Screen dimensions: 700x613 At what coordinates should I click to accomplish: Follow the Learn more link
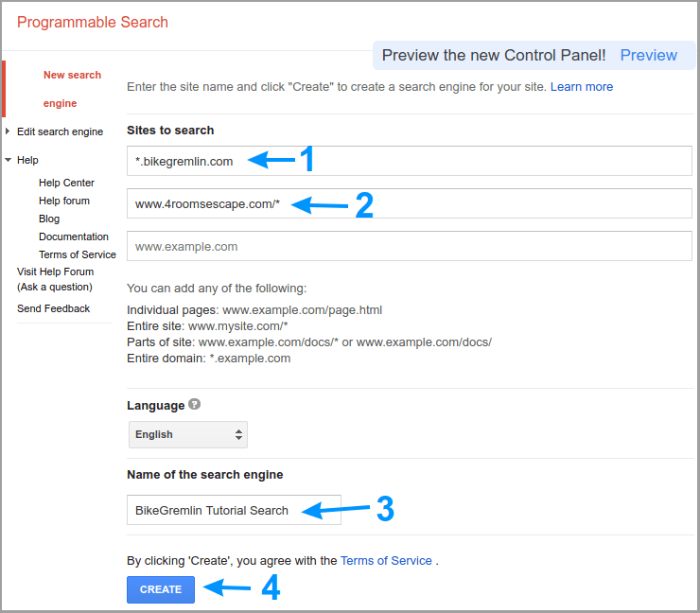(581, 87)
